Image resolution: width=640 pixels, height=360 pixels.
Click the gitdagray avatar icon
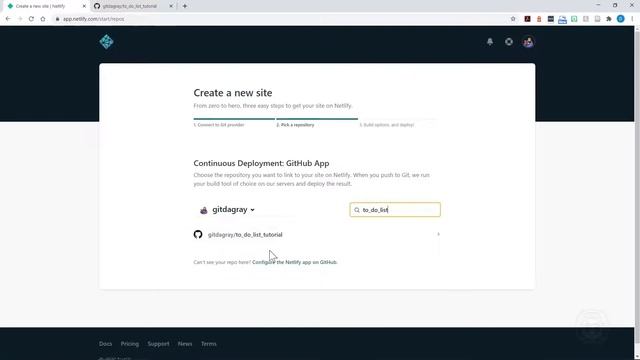(204, 210)
